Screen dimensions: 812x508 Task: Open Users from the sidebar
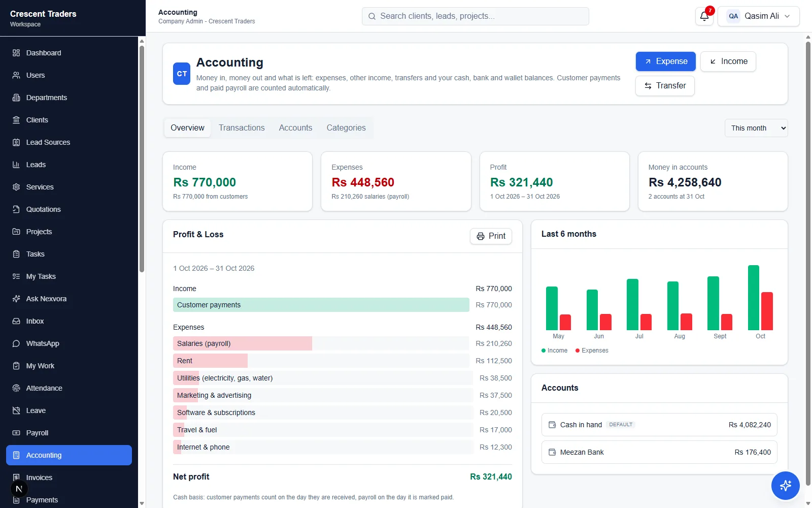point(69,75)
